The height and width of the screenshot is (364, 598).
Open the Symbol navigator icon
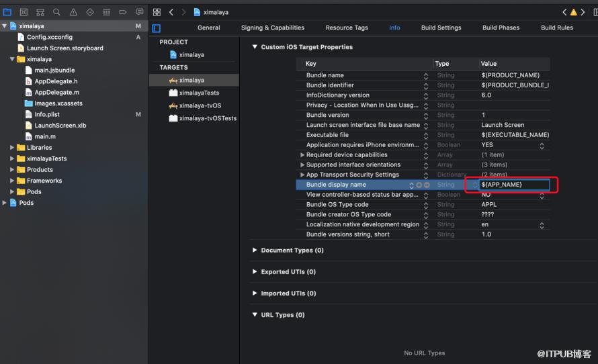(x=40, y=12)
